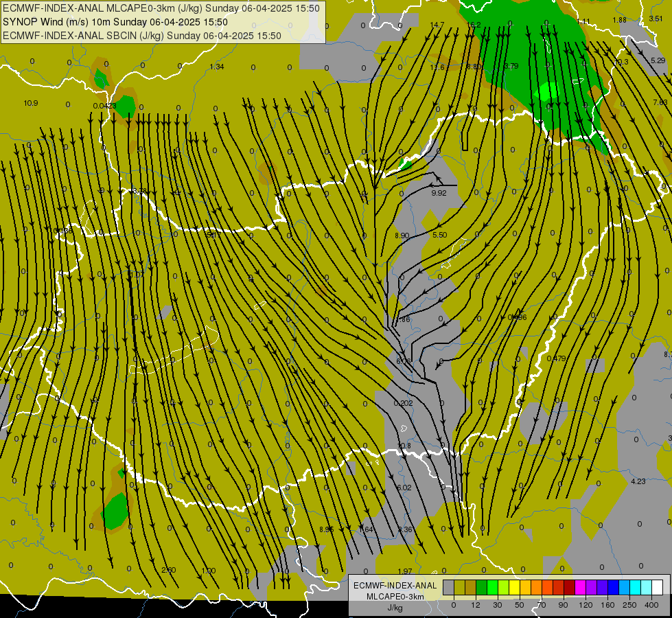Click map value 5.29
Image resolution: width=672 pixels, height=618 pixels.
point(658,60)
